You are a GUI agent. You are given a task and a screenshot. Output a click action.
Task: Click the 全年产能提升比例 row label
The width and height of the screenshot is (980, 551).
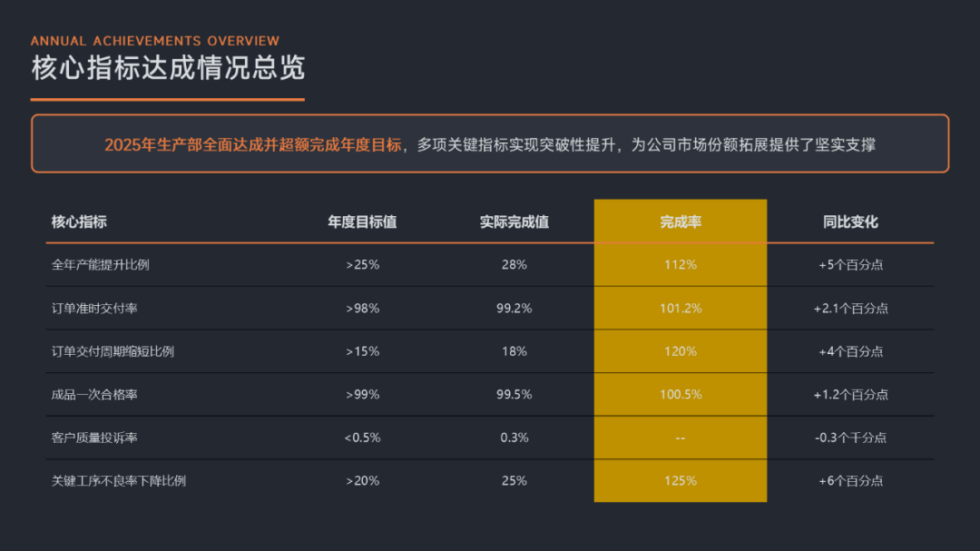(x=101, y=265)
